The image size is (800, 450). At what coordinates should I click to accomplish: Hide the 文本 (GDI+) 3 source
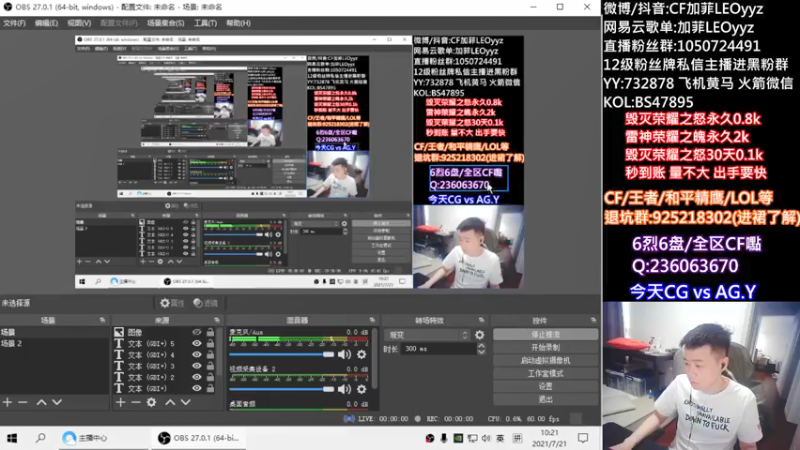tap(196, 366)
